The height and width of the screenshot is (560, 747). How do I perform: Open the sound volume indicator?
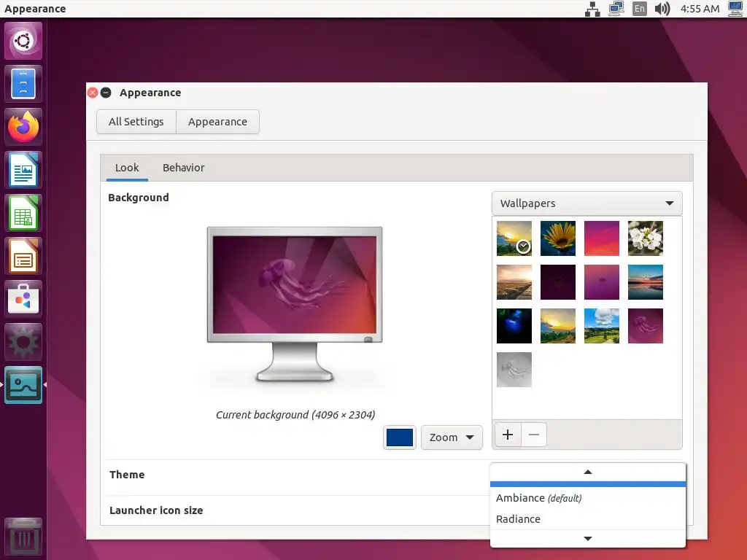[x=662, y=9]
